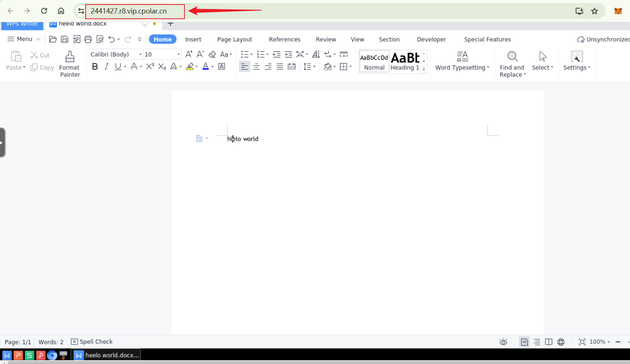Image resolution: width=630 pixels, height=364 pixels.
Task: Toggle Spell Check in status bar
Action: point(92,341)
